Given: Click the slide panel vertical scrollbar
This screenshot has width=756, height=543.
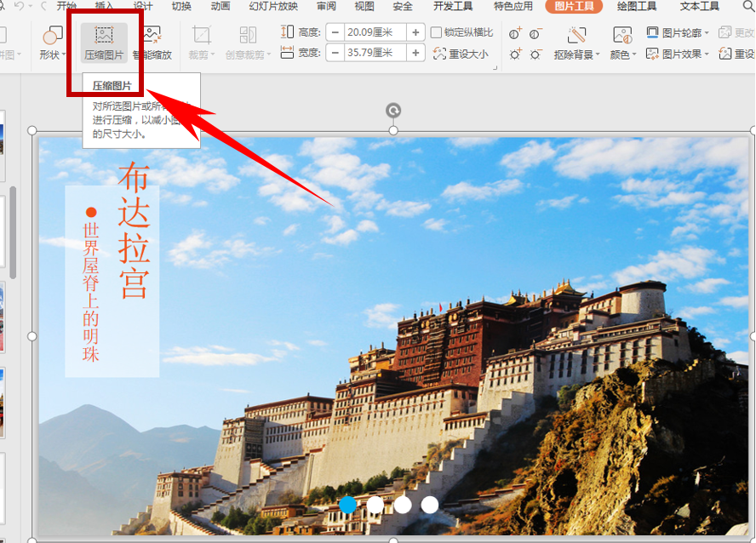Looking at the screenshot, I should [x=13, y=232].
